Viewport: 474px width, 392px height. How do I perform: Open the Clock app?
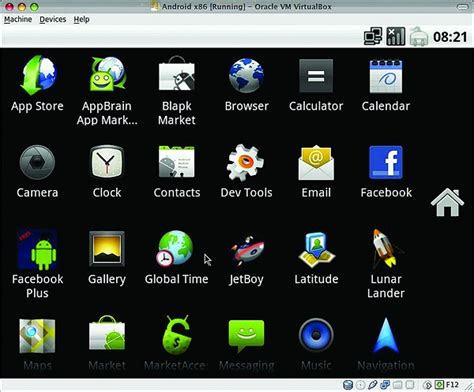(x=107, y=171)
